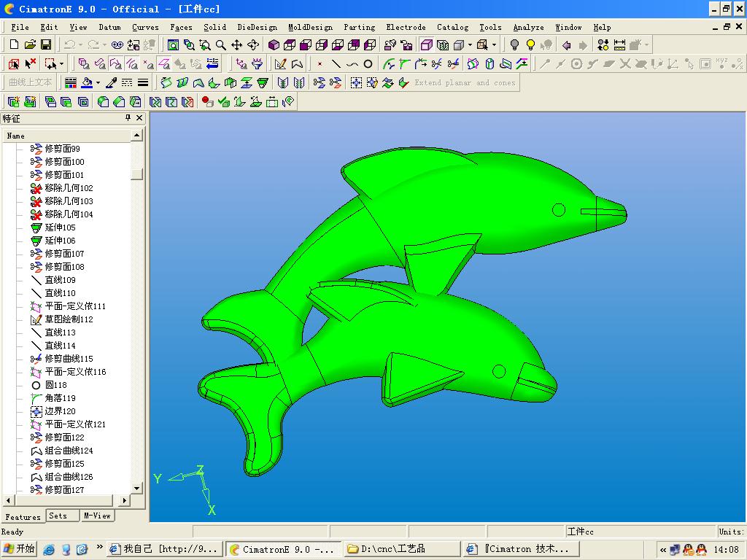The image size is (747, 560).
Task: Open the paint bucket color dropdown arrow
Action: [98, 83]
